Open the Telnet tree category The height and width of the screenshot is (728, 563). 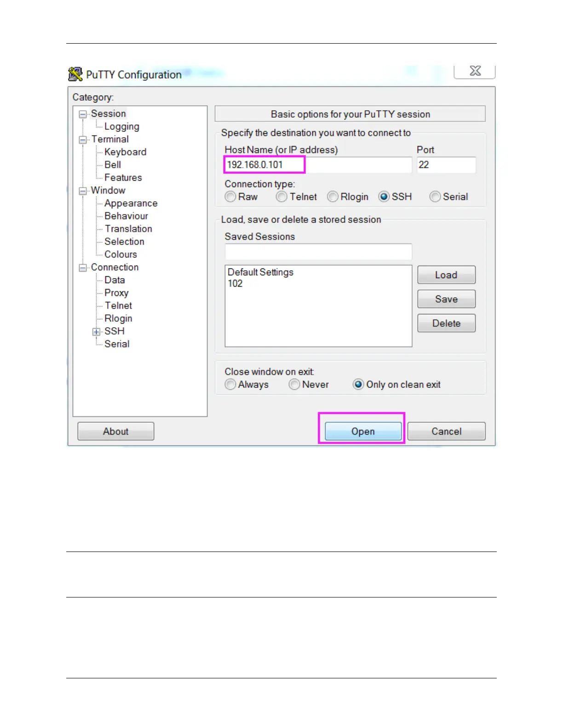118,306
